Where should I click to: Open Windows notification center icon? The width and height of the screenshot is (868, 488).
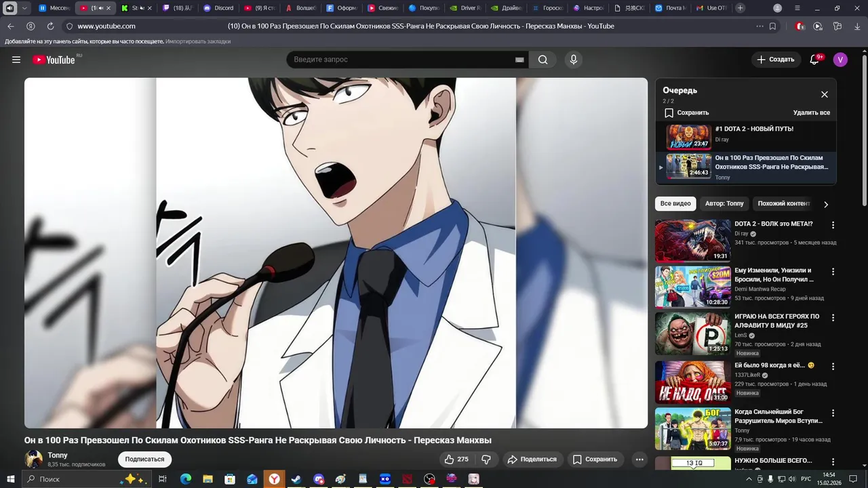[854, 479]
